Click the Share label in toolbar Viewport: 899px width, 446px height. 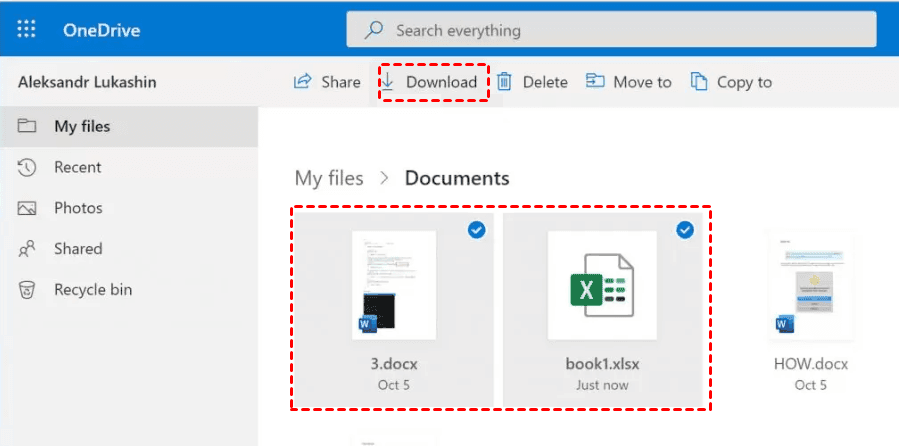341,83
